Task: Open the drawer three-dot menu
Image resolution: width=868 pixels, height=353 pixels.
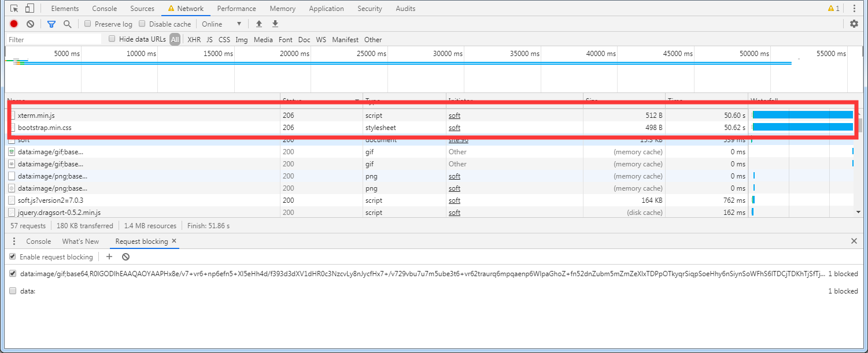Action: click(14, 241)
